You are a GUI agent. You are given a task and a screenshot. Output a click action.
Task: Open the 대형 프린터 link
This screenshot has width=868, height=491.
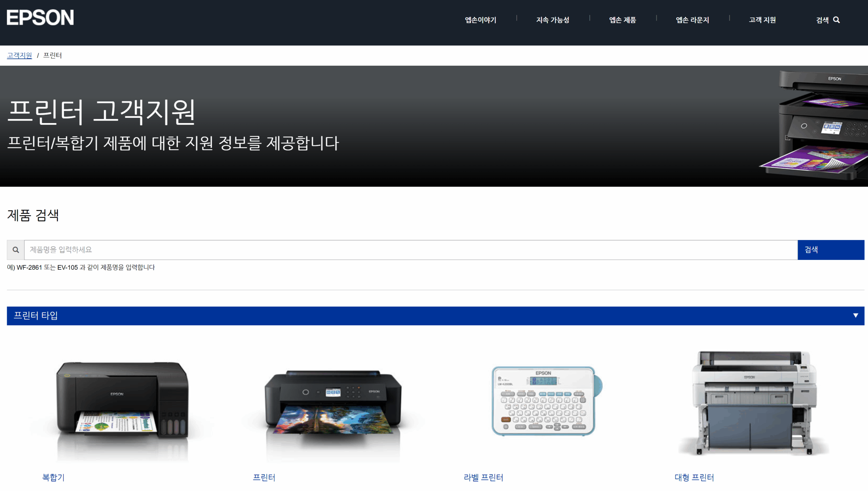tap(694, 477)
